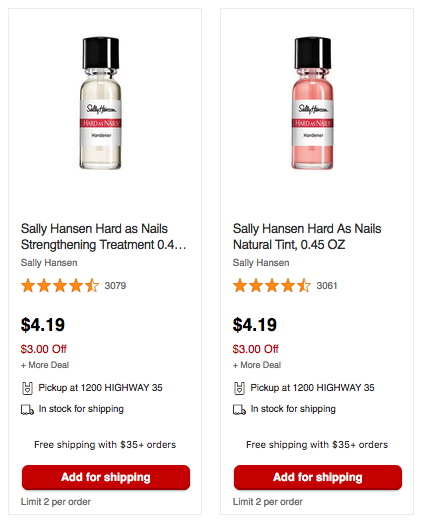View the 3079 reviews count

pyautogui.click(x=115, y=286)
